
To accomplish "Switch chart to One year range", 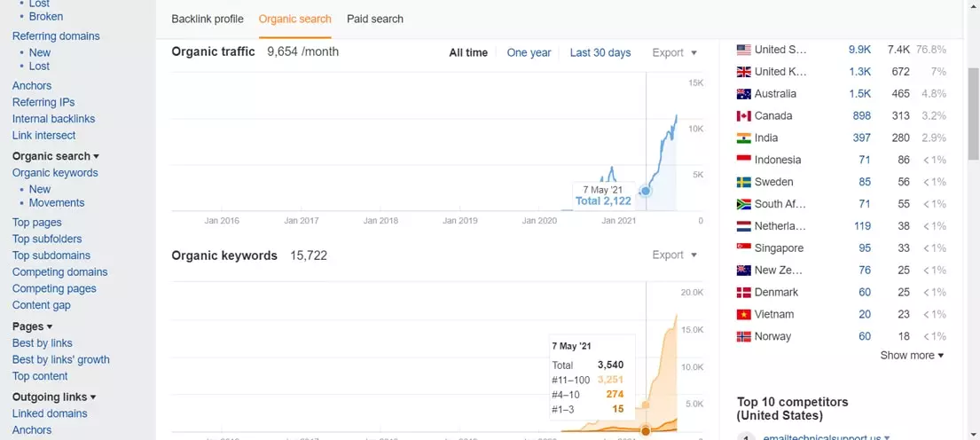I will [x=529, y=53].
